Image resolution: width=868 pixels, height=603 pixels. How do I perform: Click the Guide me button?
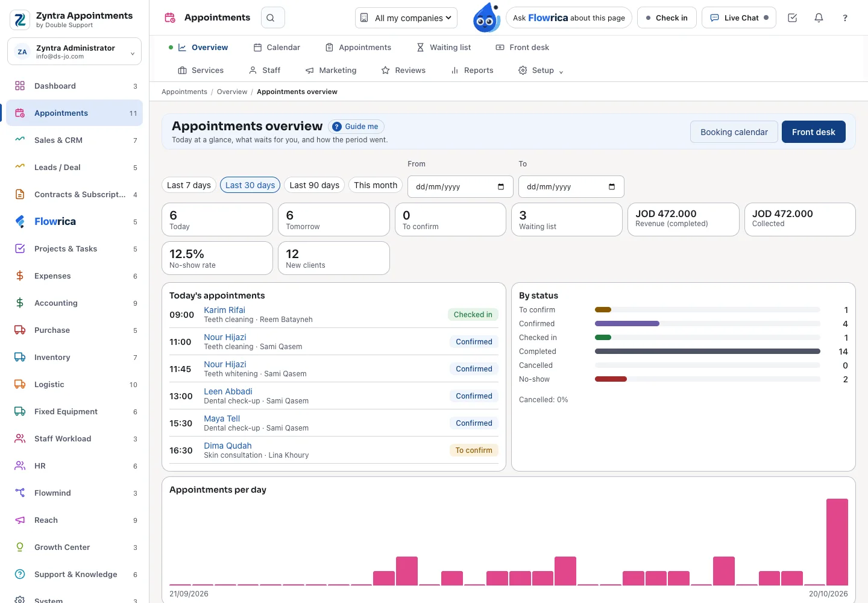[x=356, y=127]
